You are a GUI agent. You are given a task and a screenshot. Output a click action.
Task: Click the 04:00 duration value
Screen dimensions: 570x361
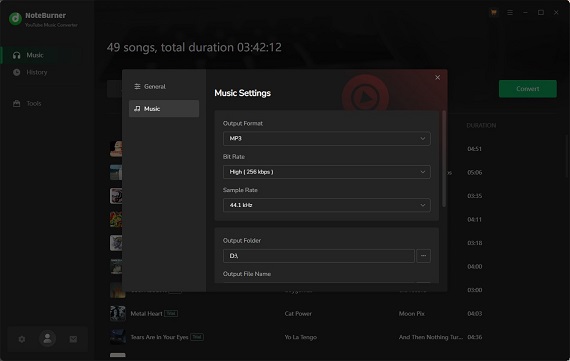click(x=474, y=266)
